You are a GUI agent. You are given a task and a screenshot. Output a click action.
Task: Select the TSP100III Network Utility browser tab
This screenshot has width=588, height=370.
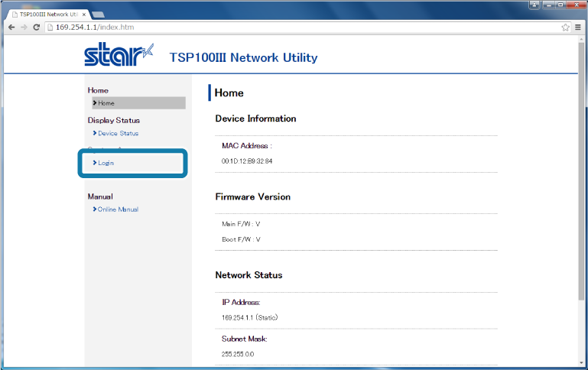[x=48, y=15]
